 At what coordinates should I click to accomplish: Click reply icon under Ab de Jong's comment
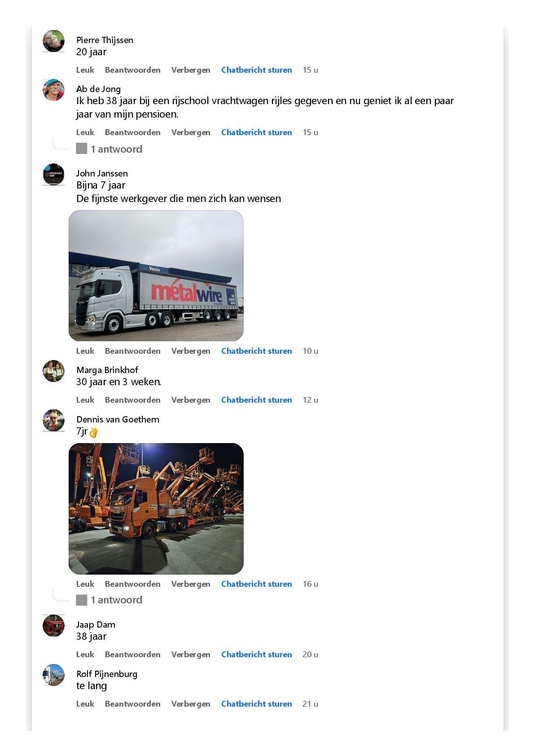click(x=81, y=149)
